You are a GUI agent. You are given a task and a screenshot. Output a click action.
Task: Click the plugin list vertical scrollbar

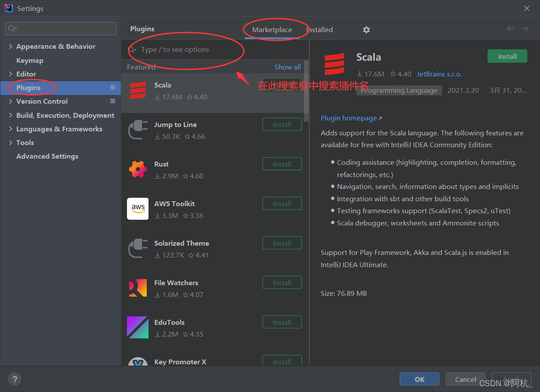pyautogui.click(x=306, y=91)
